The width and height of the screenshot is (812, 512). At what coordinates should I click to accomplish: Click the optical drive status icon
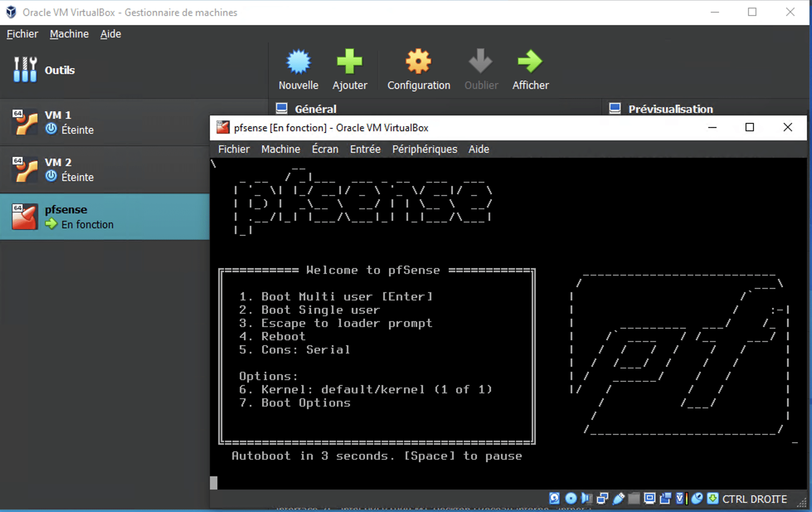(571, 499)
